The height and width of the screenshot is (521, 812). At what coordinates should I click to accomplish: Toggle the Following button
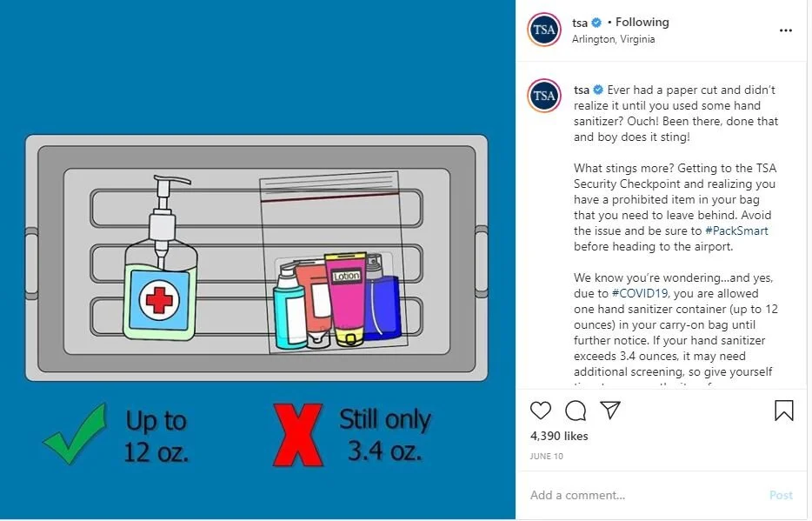point(642,23)
